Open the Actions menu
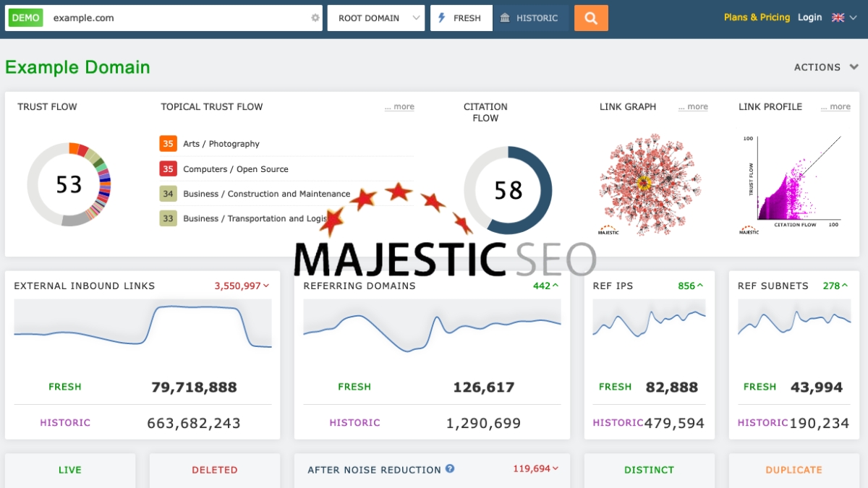Image resolution: width=868 pixels, height=488 pixels. [825, 67]
